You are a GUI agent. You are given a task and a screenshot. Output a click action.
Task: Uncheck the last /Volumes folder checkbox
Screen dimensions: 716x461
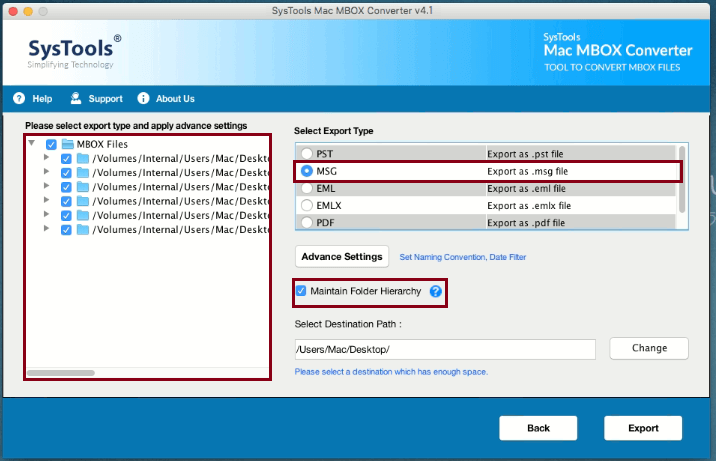(66, 230)
